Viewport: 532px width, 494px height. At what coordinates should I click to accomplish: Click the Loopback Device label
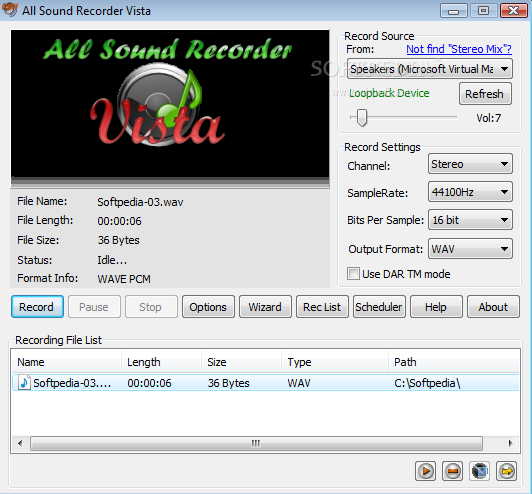(389, 93)
